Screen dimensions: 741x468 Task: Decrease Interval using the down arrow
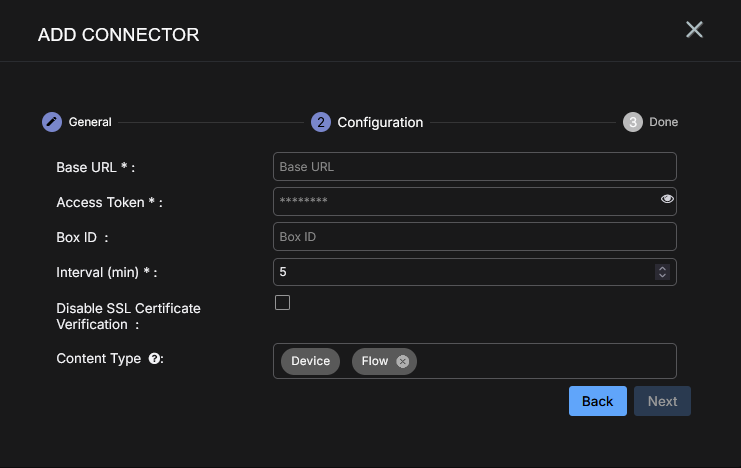pyautogui.click(x=662, y=275)
